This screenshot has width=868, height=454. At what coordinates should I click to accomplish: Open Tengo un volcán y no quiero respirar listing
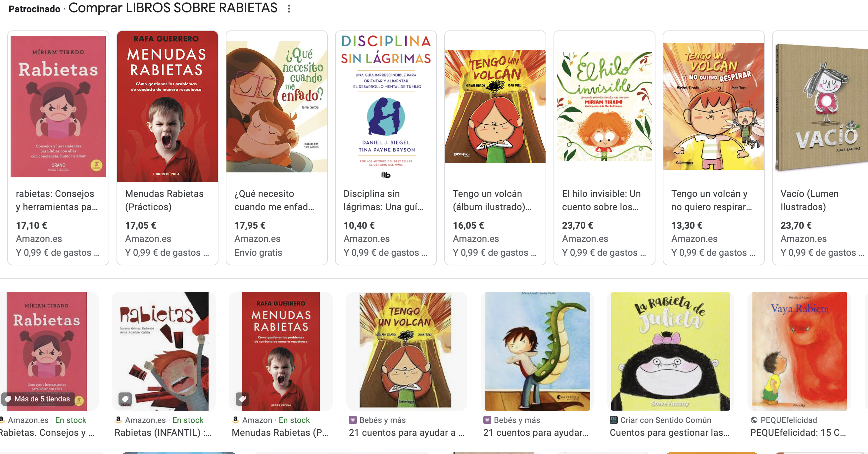click(x=713, y=148)
